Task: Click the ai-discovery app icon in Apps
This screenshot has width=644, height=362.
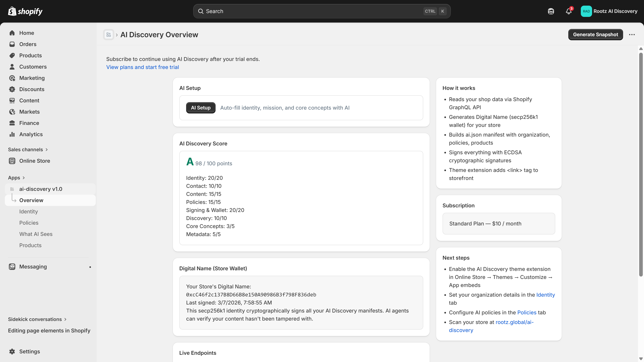Action: coord(12,189)
